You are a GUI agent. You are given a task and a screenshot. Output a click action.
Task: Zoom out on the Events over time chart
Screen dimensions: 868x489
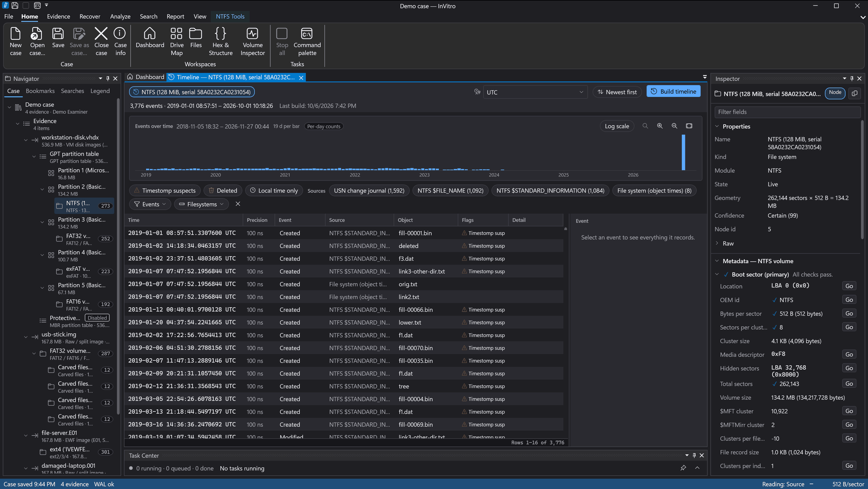point(674,126)
